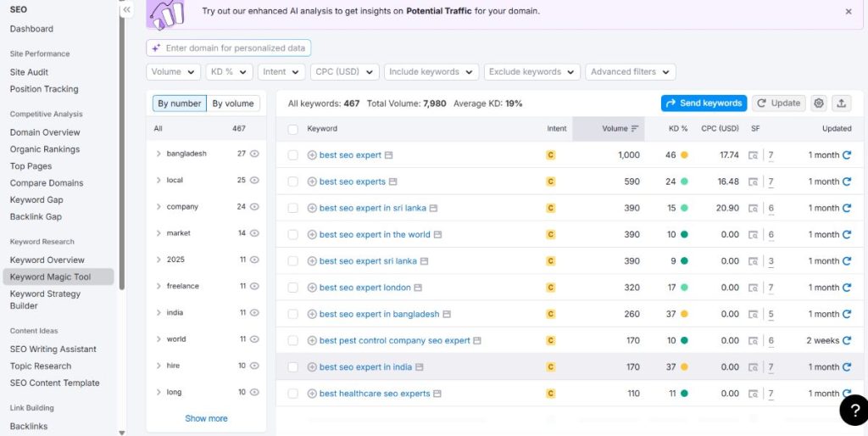Open the CPC (USD) filter dropdown
868x436 pixels.
(x=344, y=72)
